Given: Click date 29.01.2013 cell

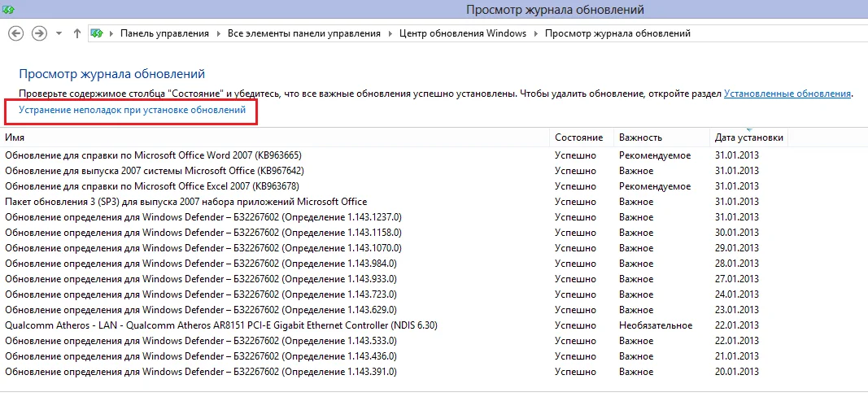Looking at the screenshot, I should [x=737, y=248].
